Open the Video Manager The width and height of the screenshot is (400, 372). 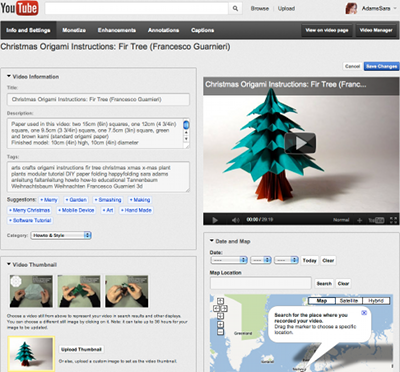[376, 30]
